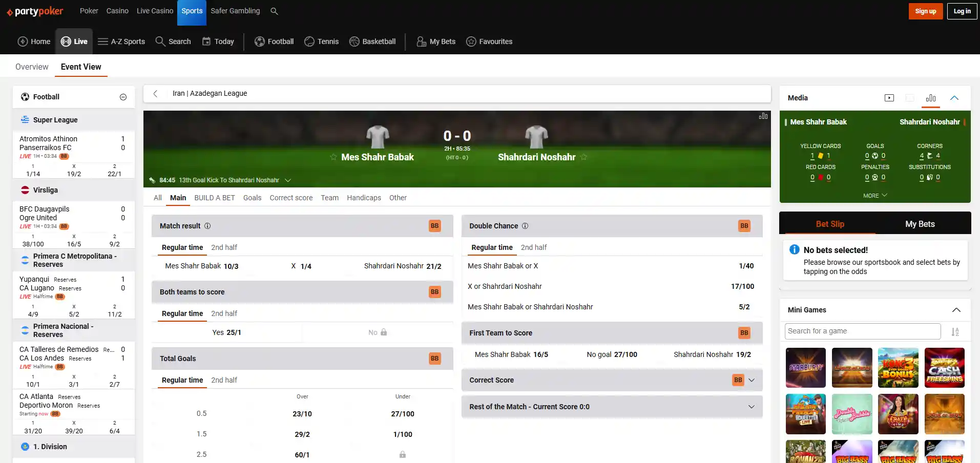Open the Football shortcut
This screenshot has height=463, width=980.
(274, 41)
